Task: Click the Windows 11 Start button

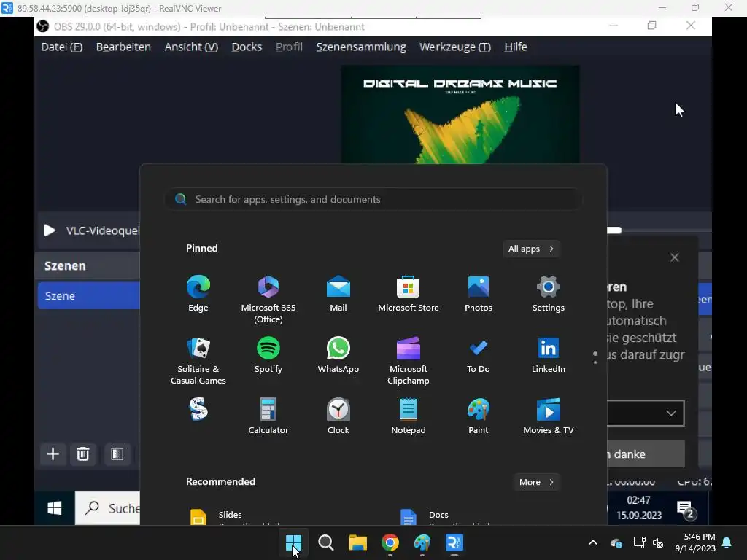Action: coord(293,542)
